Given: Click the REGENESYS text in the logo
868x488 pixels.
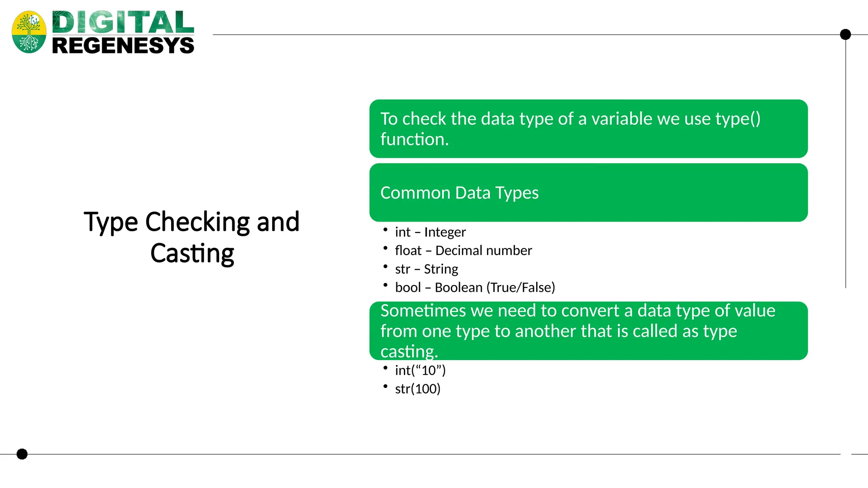Looking at the screenshot, I should click(123, 45).
